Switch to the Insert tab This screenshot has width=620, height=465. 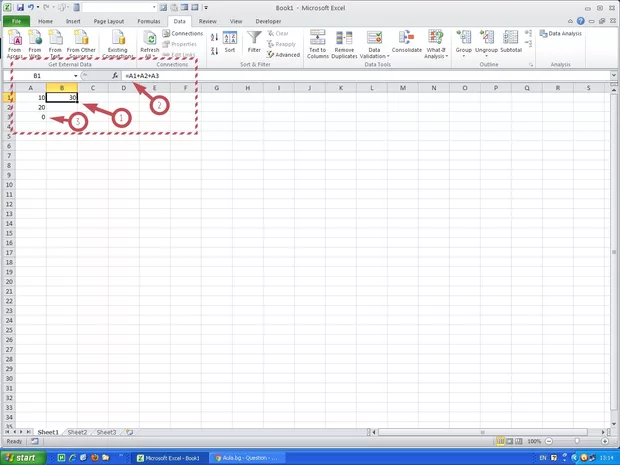click(x=73, y=21)
